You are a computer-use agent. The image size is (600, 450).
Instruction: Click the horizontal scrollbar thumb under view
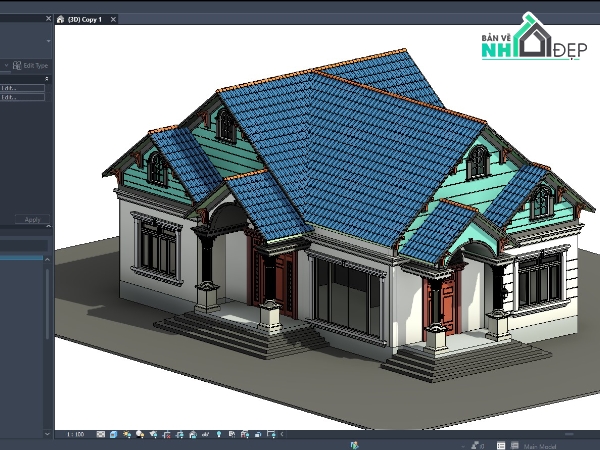(569, 434)
